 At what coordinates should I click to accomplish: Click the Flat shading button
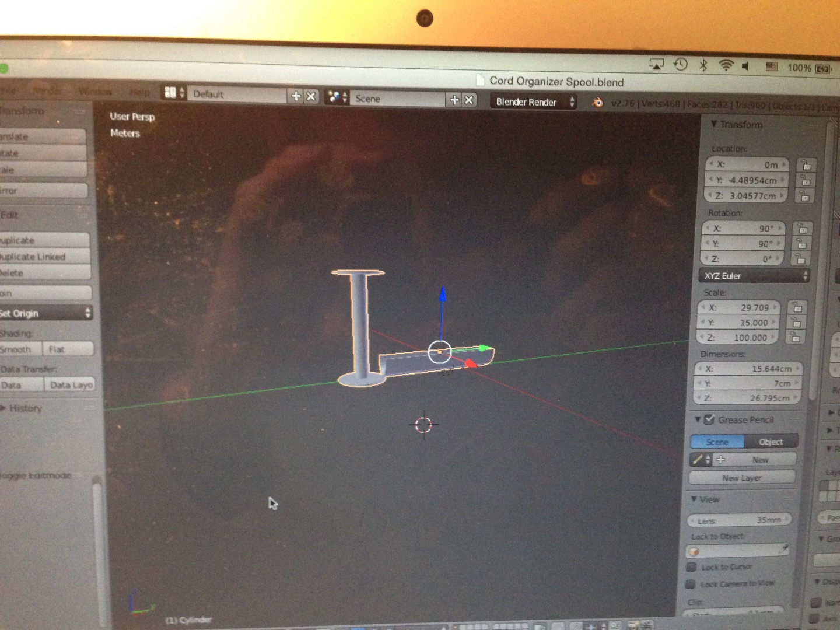tap(68, 349)
